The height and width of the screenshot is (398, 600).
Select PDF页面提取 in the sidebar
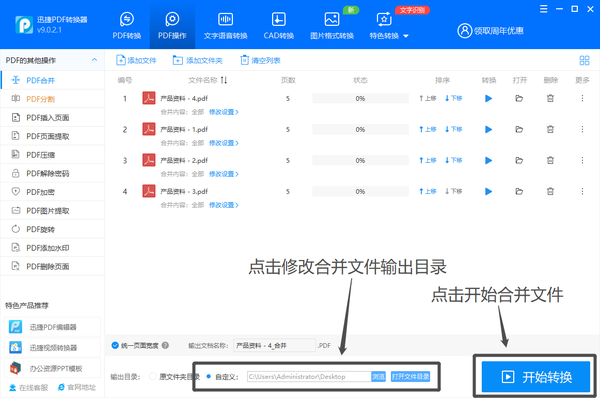[x=52, y=136]
